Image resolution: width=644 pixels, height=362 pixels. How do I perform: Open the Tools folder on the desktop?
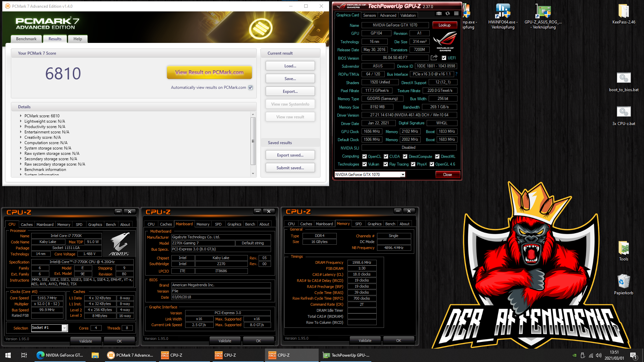(624, 251)
